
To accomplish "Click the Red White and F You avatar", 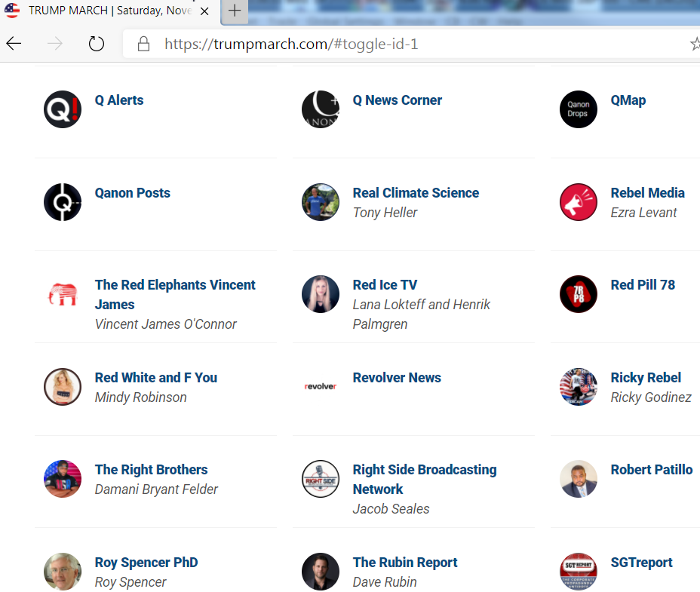I will (63, 387).
